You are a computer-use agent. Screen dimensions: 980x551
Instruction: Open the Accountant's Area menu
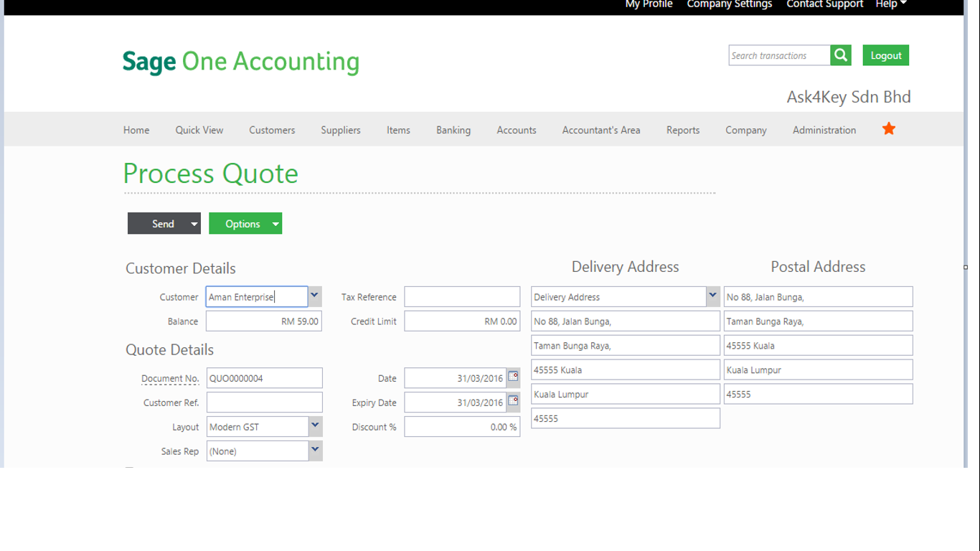coord(601,130)
